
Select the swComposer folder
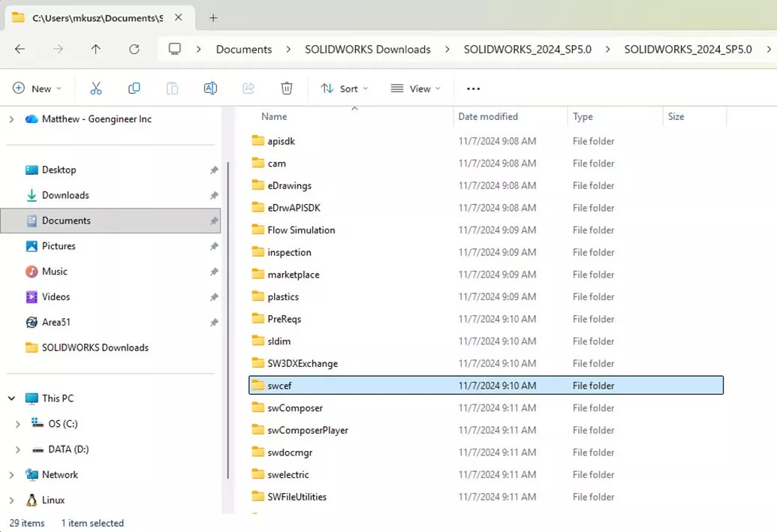(x=486, y=408)
